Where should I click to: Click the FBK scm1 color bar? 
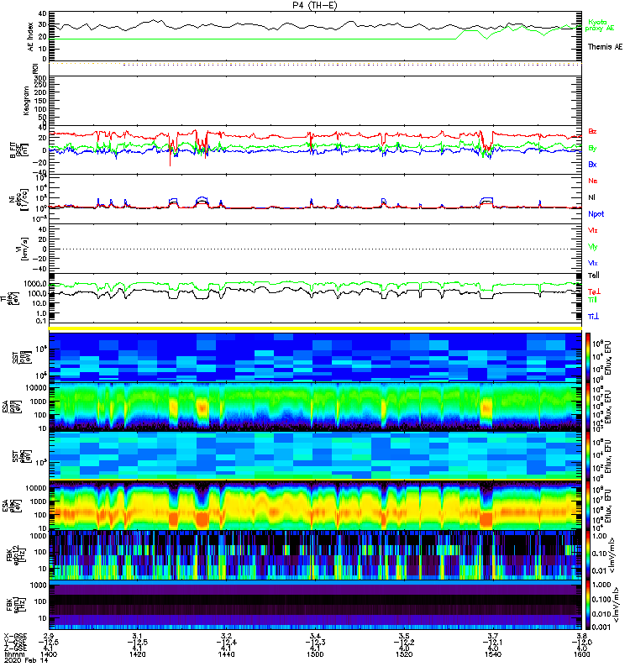point(587,605)
